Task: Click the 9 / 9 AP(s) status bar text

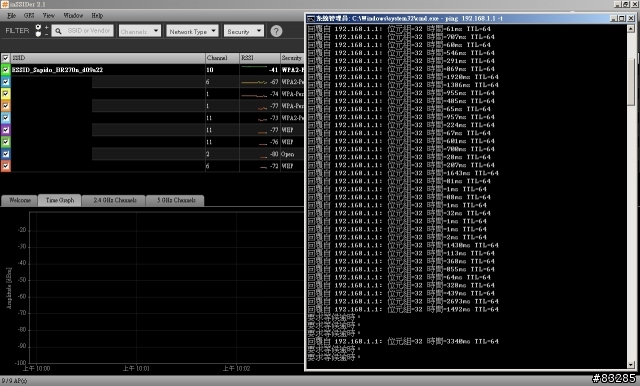Action: tap(14, 381)
